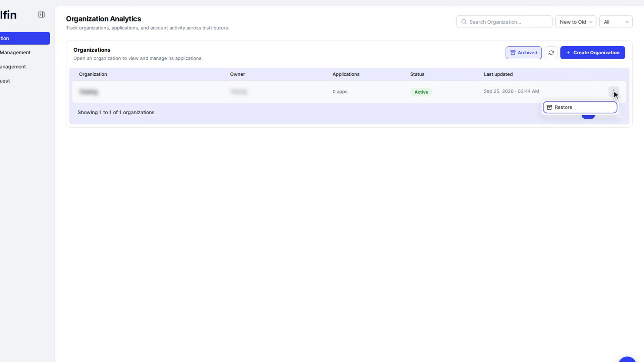
Task: Click the lfin logo in the sidebar
Action: click(x=8, y=15)
